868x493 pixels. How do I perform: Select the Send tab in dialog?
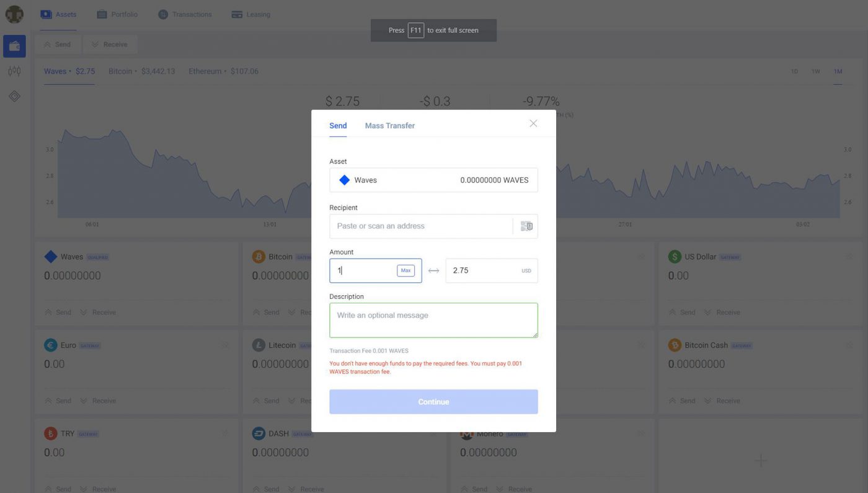[x=338, y=126]
